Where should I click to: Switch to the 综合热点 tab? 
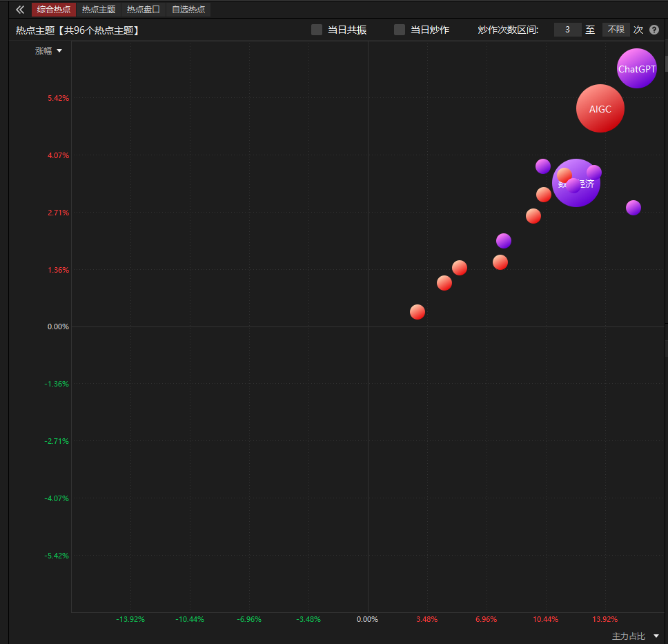coord(54,10)
